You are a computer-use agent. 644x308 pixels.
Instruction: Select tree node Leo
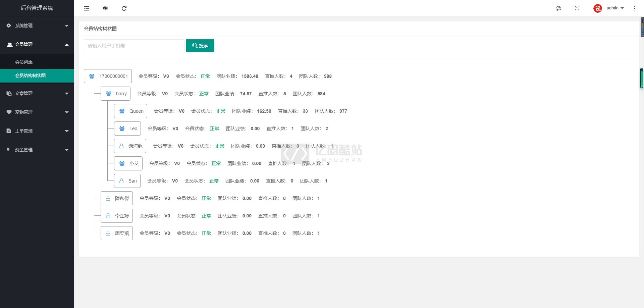click(x=127, y=129)
